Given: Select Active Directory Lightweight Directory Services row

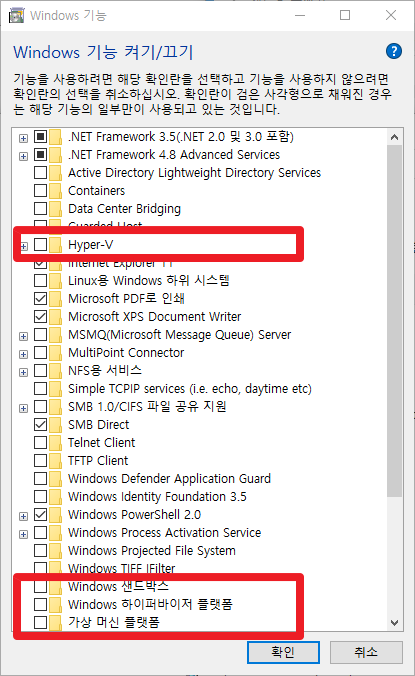Looking at the screenshot, I should click(x=194, y=173).
